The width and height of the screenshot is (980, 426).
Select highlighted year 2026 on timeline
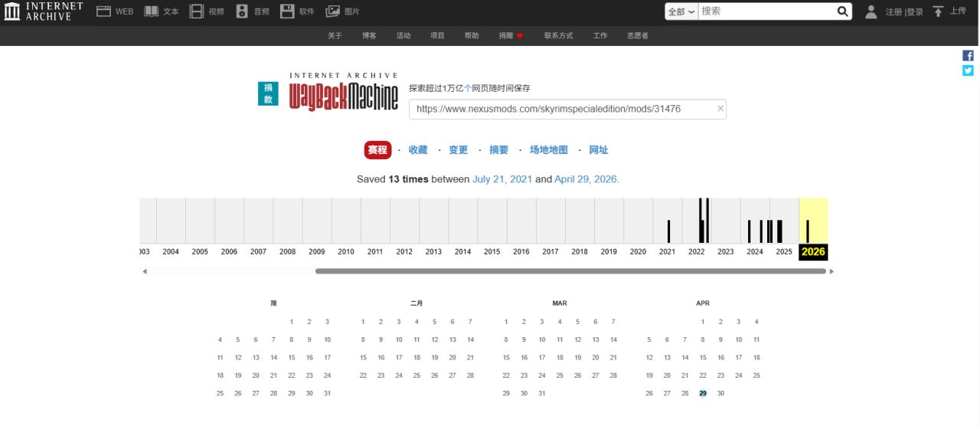tap(813, 251)
